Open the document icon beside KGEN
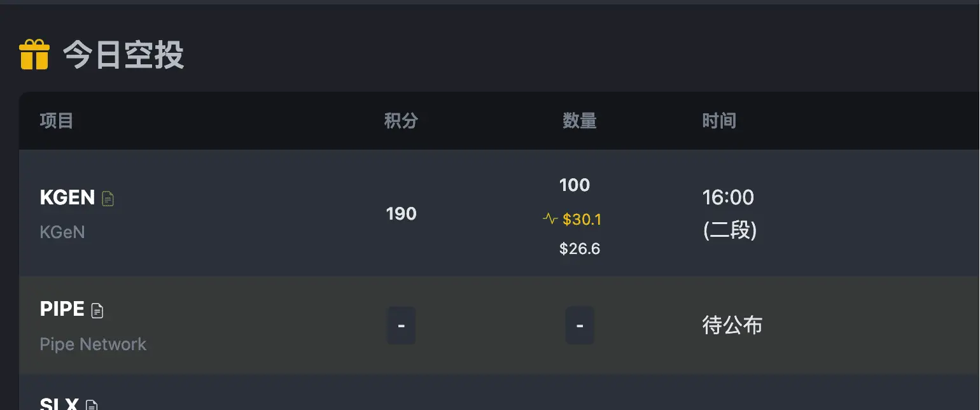The width and height of the screenshot is (980, 410). point(108,199)
